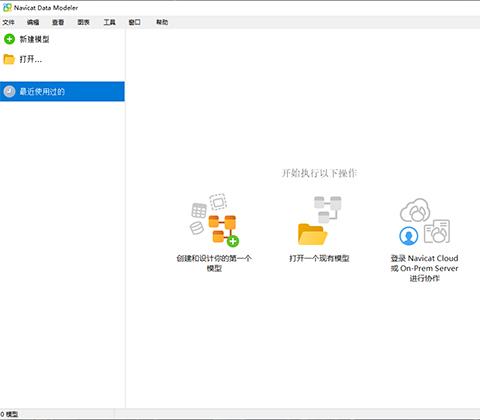Image resolution: width=480 pixels, height=420 pixels.
Task: Open the 编辑 menu
Action: coord(33,22)
